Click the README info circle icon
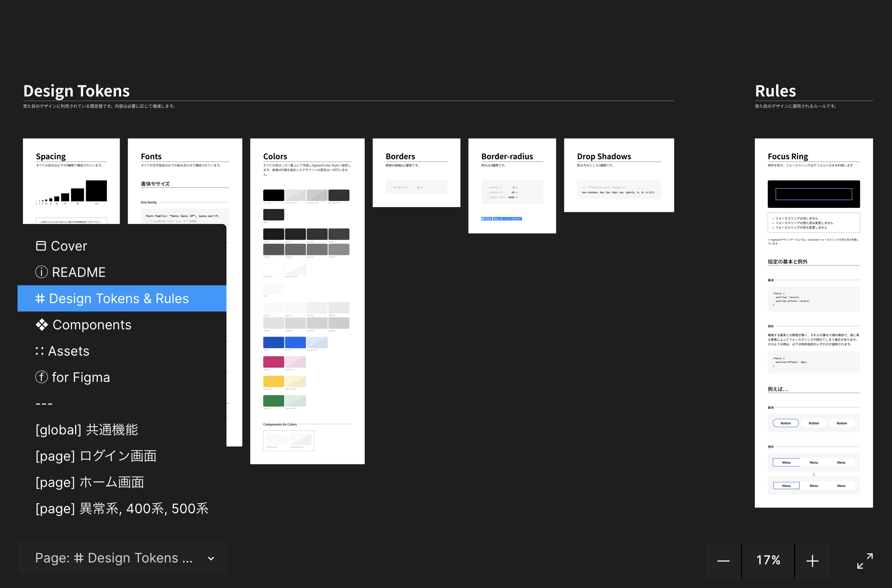Image resolution: width=892 pixels, height=588 pixels. coord(41,272)
